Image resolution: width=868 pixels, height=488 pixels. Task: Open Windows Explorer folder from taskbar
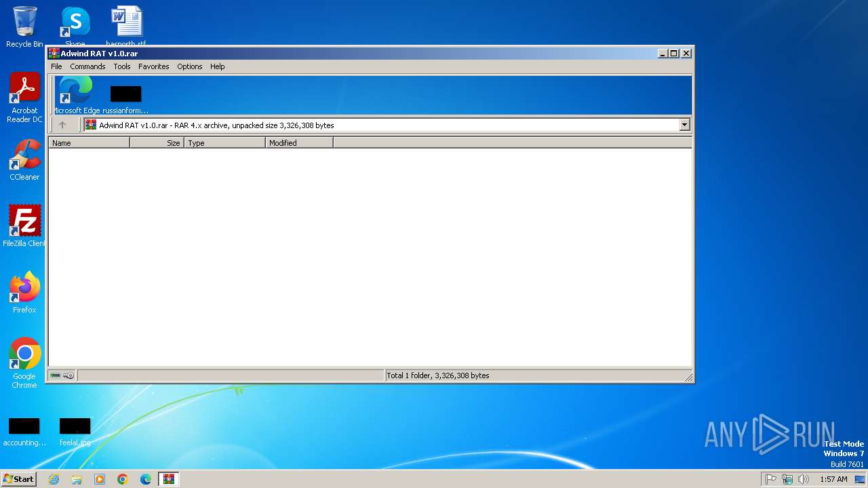tap(77, 479)
